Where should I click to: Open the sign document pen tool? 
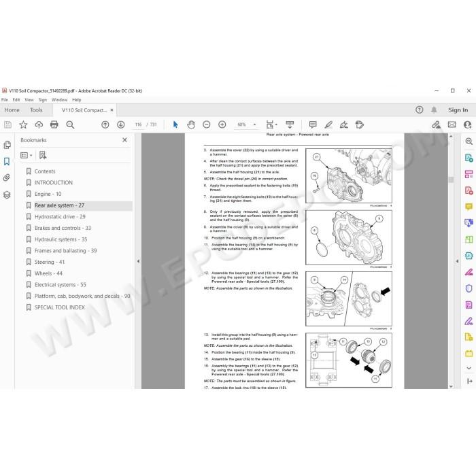(x=343, y=124)
